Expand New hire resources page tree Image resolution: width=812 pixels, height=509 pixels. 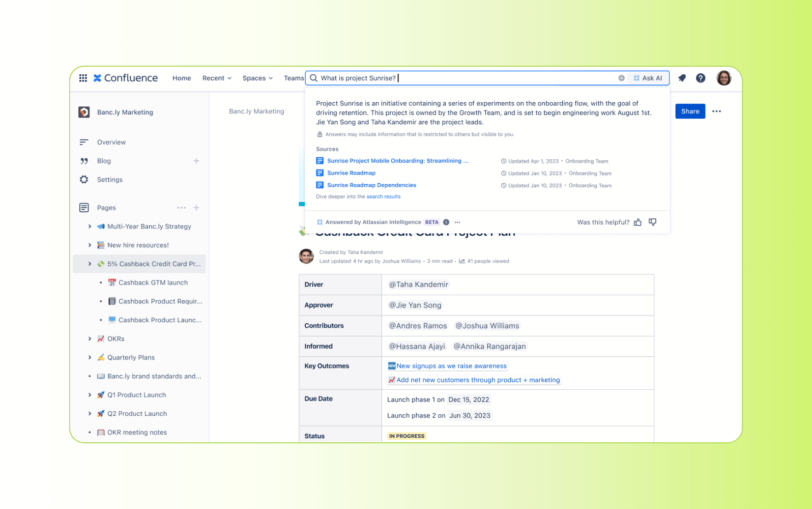(x=90, y=245)
